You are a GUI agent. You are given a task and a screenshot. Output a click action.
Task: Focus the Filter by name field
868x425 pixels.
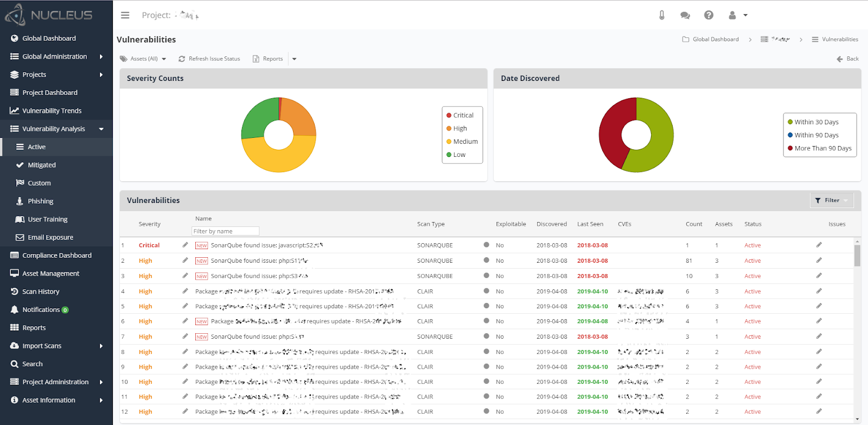coord(226,231)
